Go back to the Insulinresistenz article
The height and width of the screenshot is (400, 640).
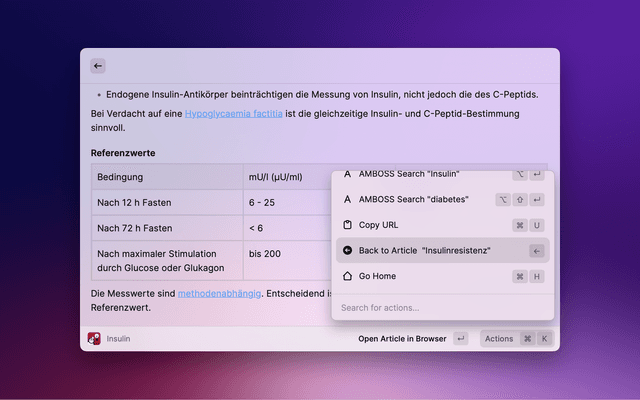[x=425, y=250]
